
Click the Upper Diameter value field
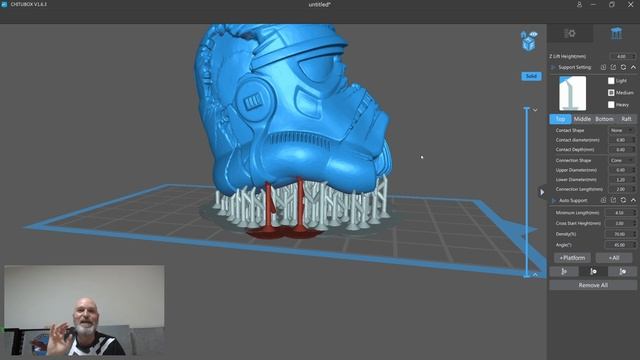point(622,170)
